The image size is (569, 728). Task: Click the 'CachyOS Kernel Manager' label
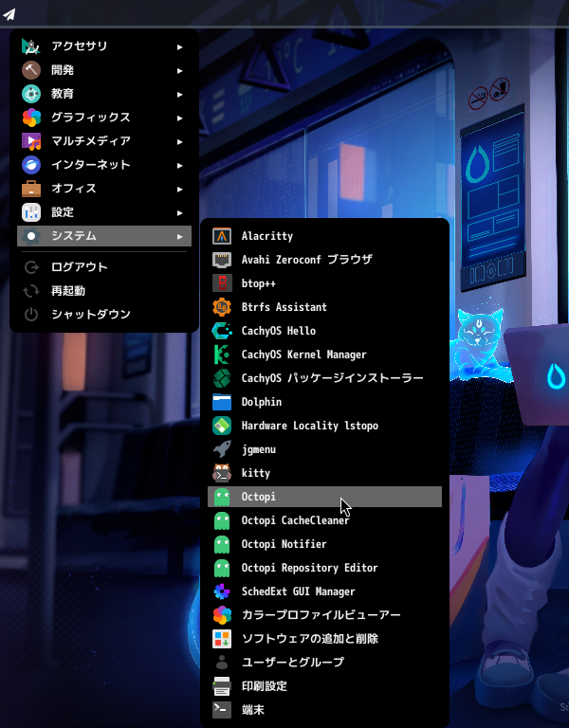303,355
